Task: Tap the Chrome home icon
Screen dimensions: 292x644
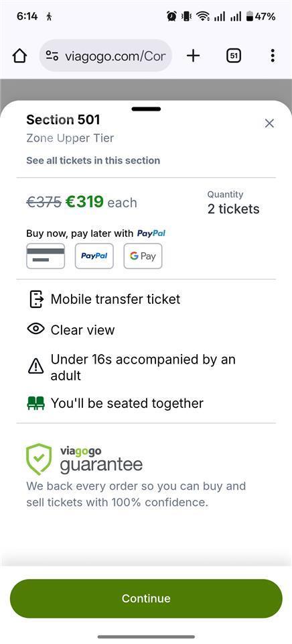Action: (19, 56)
